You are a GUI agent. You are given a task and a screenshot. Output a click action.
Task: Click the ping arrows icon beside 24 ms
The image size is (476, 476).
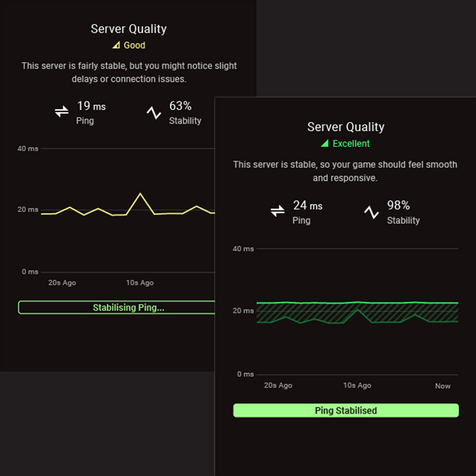(x=278, y=212)
